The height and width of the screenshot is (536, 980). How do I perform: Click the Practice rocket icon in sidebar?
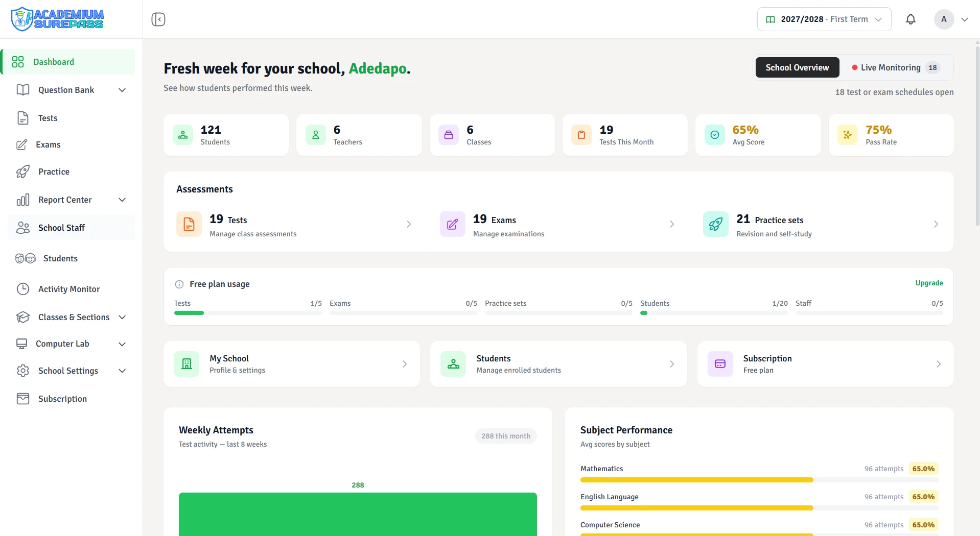(23, 172)
